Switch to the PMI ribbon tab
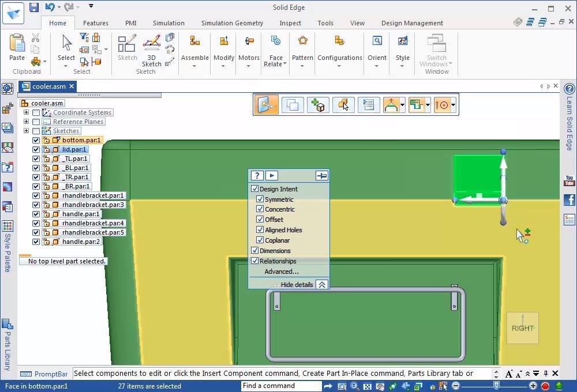 click(x=130, y=23)
